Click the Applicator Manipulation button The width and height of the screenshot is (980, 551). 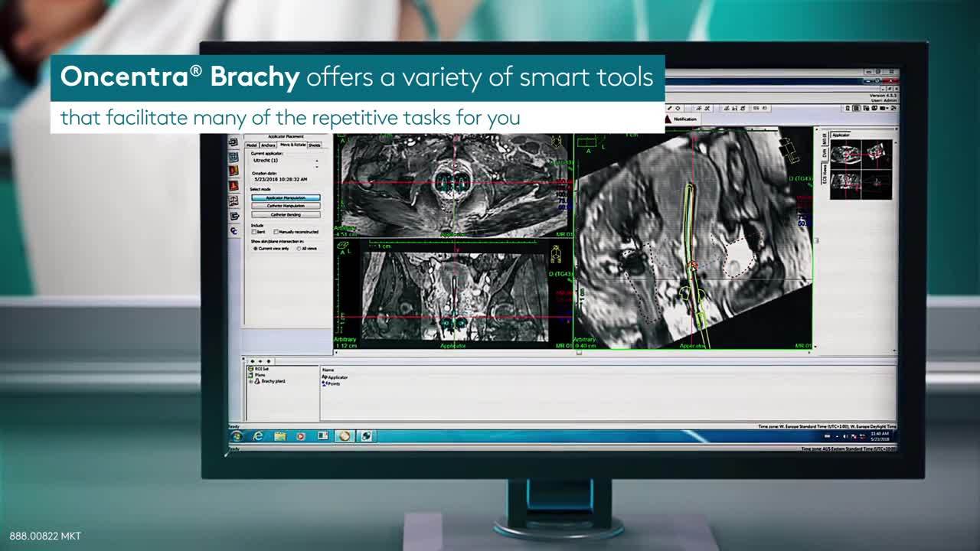pyautogui.click(x=286, y=197)
